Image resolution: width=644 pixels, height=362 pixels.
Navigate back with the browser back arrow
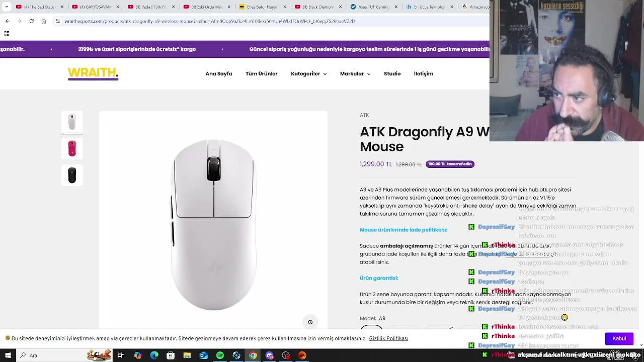click(x=7, y=21)
